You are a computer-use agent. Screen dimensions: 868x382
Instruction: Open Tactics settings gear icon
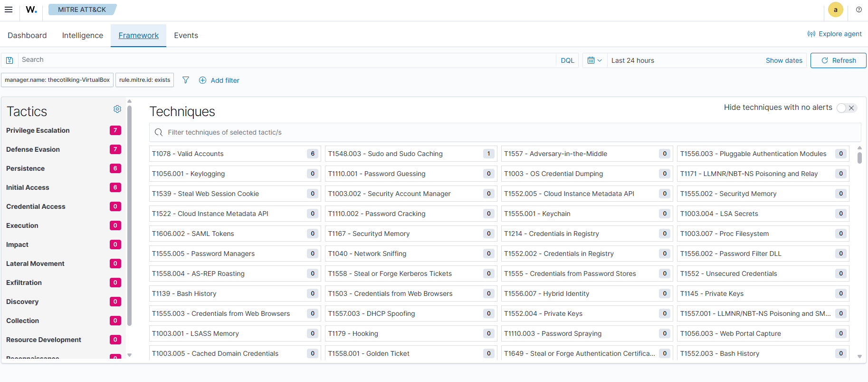(117, 109)
